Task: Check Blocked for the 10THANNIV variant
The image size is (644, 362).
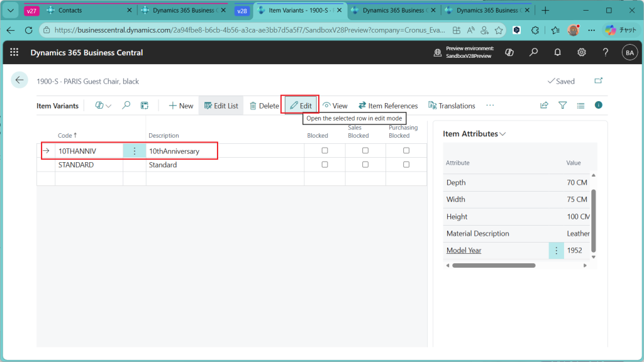Action: (325, 151)
